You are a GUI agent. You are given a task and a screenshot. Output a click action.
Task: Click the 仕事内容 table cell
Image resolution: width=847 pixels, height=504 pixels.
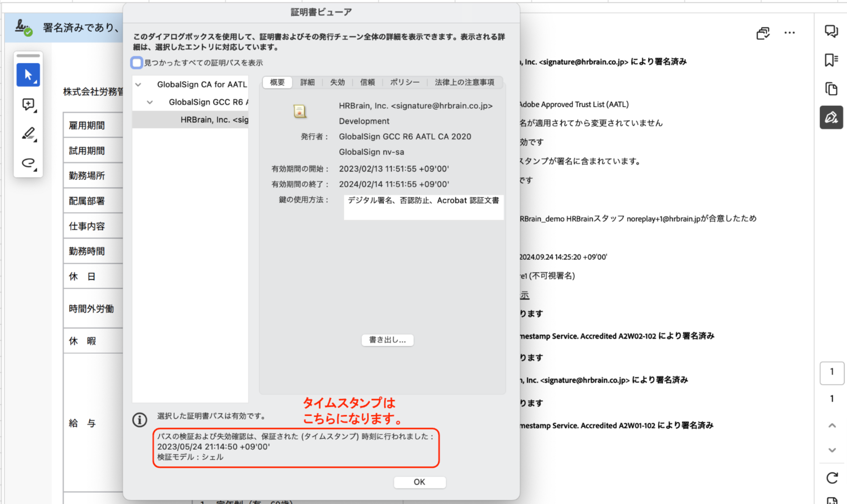pos(93,226)
